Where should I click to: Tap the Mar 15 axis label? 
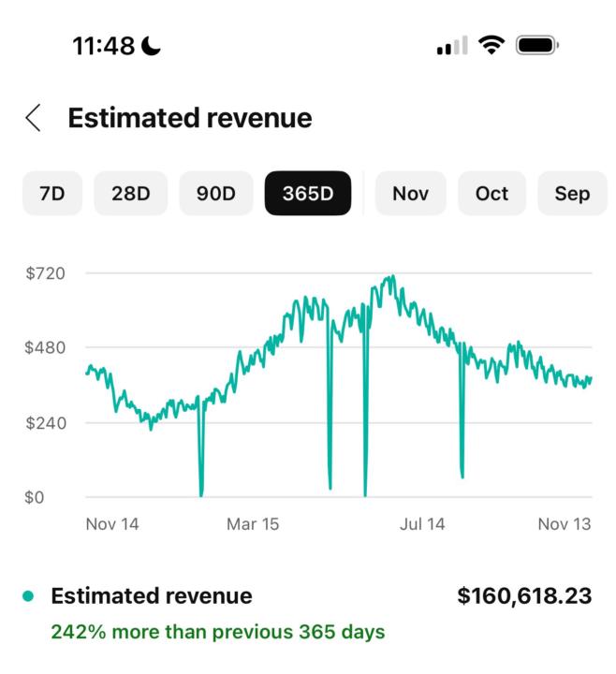pyautogui.click(x=253, y=524)
